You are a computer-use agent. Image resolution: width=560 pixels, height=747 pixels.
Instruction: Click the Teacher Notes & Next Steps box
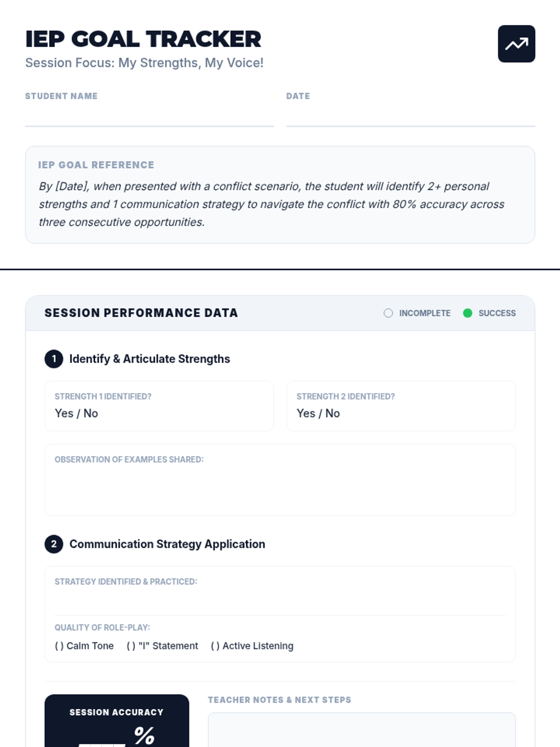pyautogui.click(x=362, y=730)
